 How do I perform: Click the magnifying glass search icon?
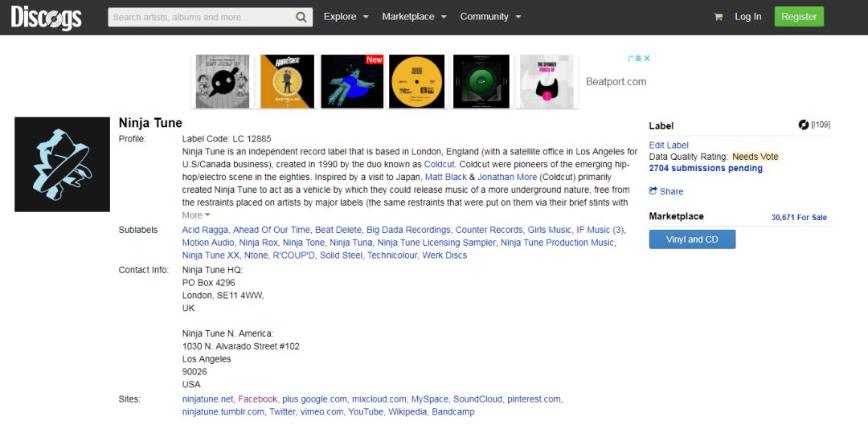301,17
